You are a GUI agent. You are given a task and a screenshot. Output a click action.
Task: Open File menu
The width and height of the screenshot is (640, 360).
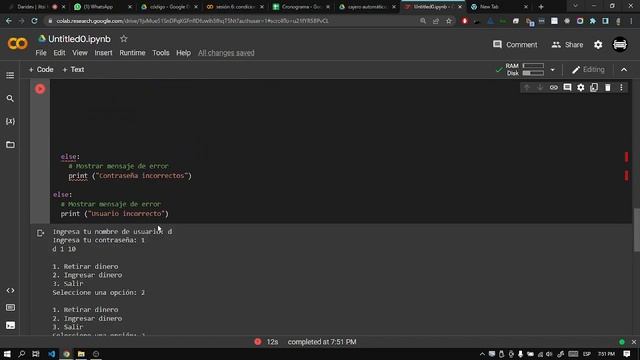(41, 53)
